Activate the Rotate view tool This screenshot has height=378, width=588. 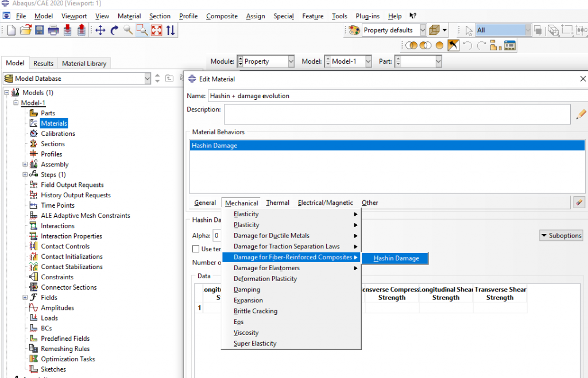click(x=115, y=30)
